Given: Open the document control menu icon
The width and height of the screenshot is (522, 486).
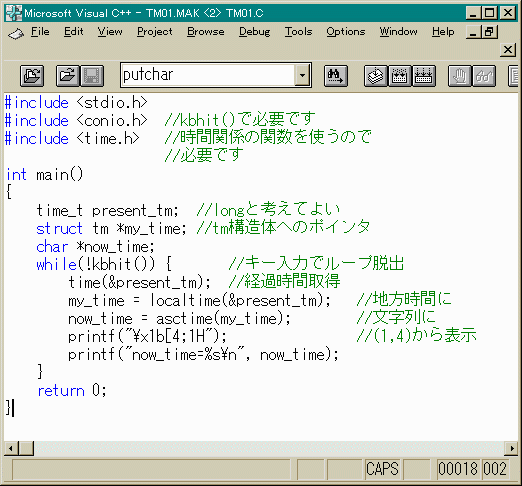Looking at the screenshot, I should 16,33.
